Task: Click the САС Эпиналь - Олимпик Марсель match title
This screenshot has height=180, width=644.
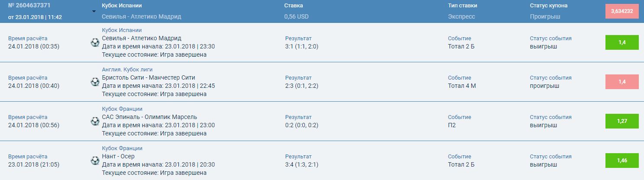Action: [x=149, y=117]
